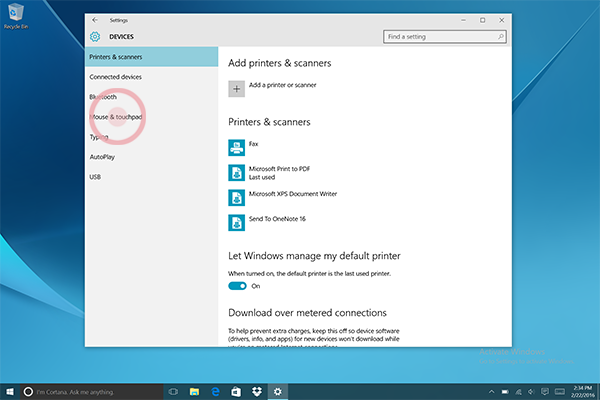Click the Find a setting search box
The image size is (600, 400).
pyautogui.click(x=445, y=37)
